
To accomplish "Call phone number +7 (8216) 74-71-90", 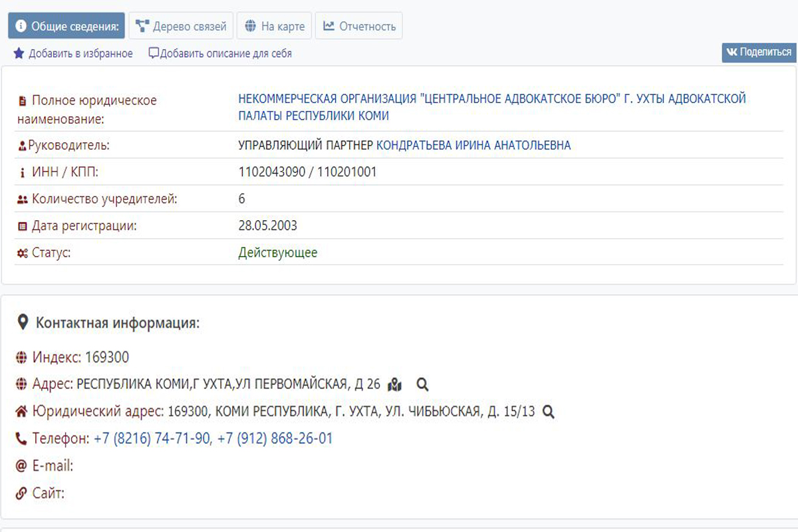I will click(152, 439).
